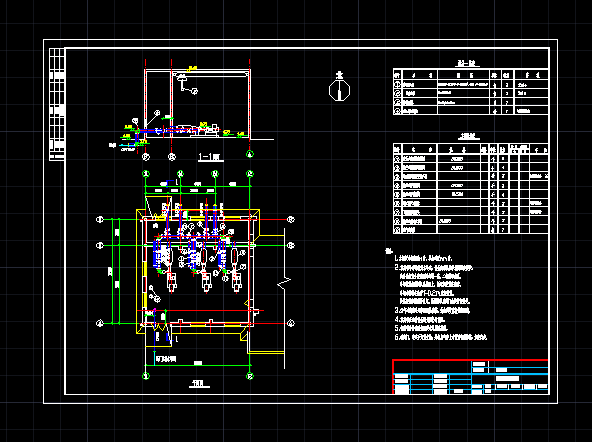Click the title above the lower materials table

[469, 136]
